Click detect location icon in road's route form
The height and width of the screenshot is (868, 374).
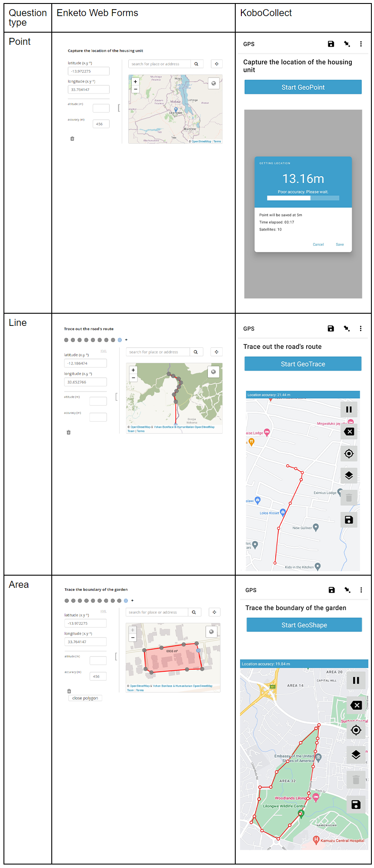[x=217, y=352]
